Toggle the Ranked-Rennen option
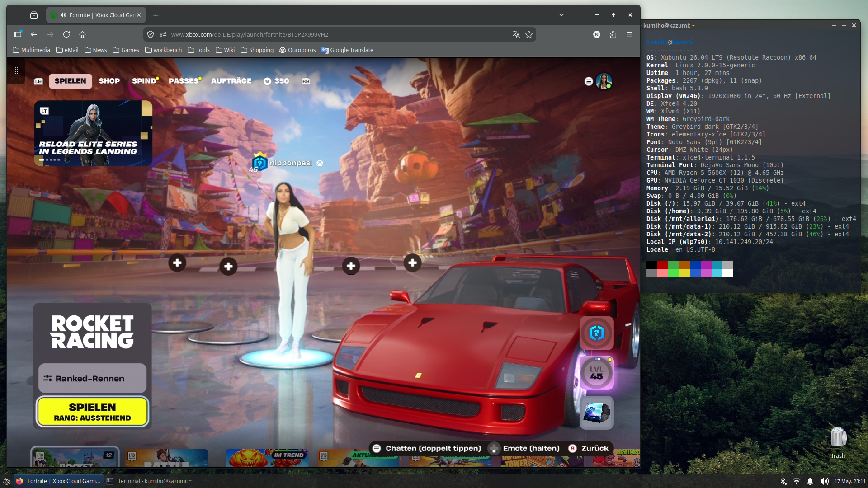 92,378
